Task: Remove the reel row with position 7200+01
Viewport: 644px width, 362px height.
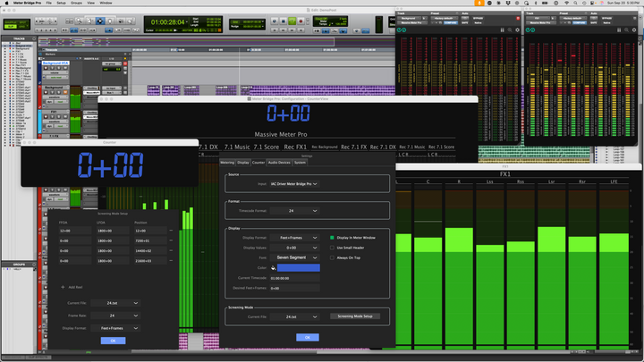Action: point(171,240)
